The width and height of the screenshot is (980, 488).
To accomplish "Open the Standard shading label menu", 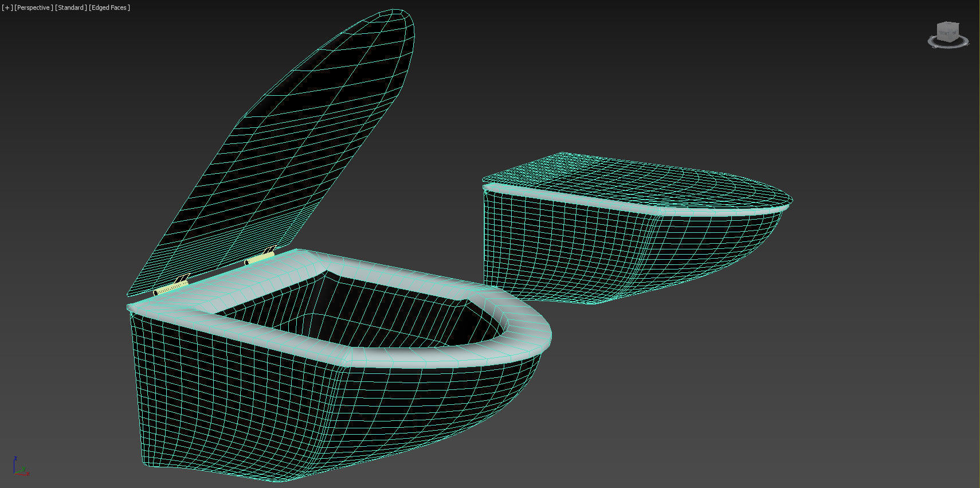I will [71, 7].
